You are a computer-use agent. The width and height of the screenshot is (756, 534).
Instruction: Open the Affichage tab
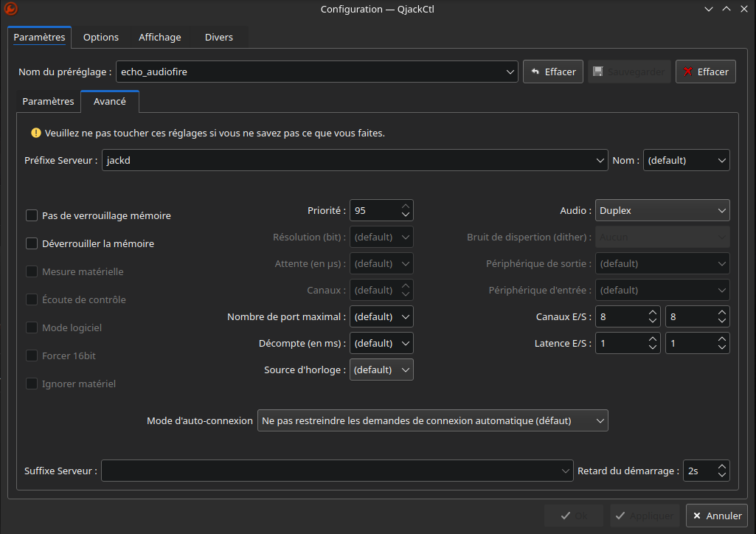pyautogui.click(x=160, y=37)
